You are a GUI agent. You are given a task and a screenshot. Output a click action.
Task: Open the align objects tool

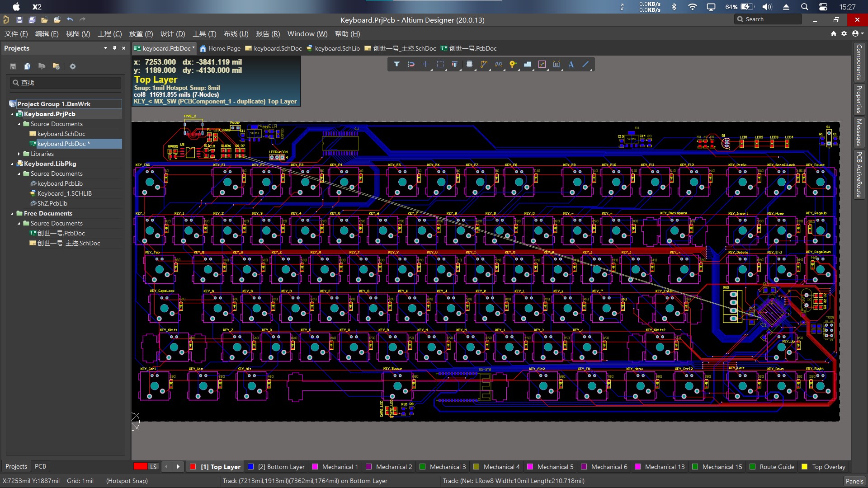click(x=455, y=64)
